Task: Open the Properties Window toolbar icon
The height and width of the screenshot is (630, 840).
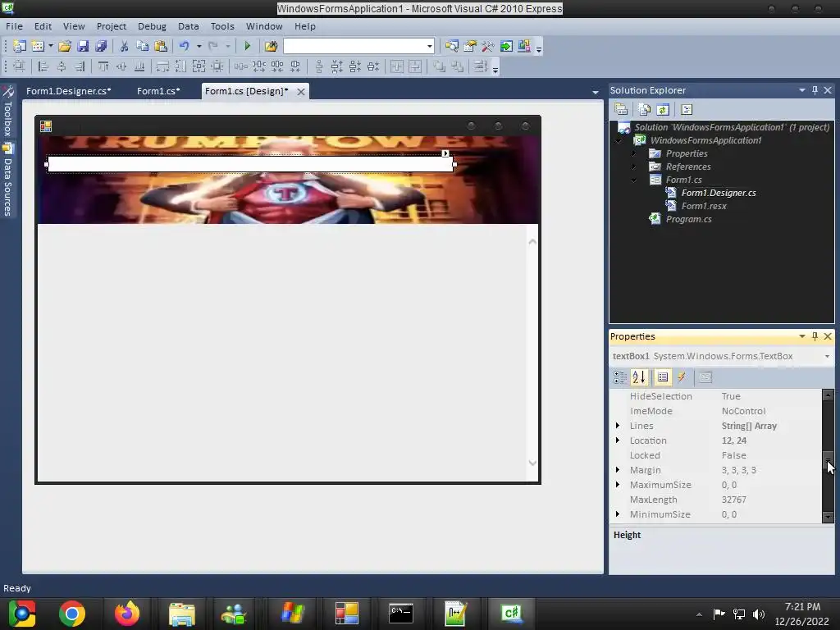Action: 470,46
